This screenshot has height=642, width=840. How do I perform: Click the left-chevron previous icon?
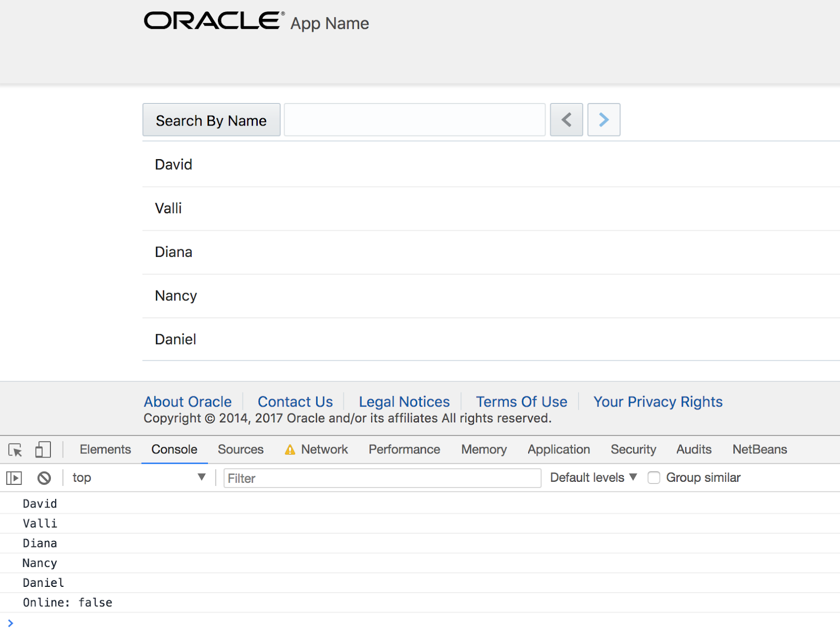click(x=566, y=120)
